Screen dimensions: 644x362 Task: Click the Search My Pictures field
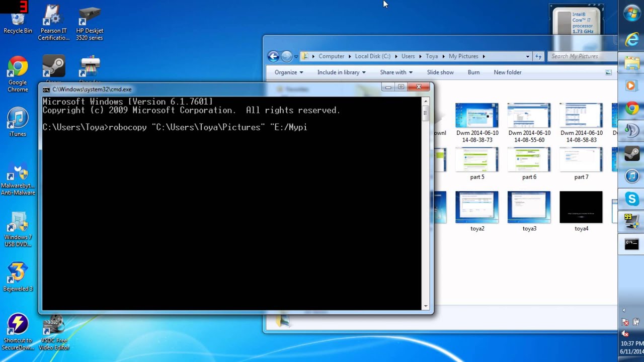582,56
